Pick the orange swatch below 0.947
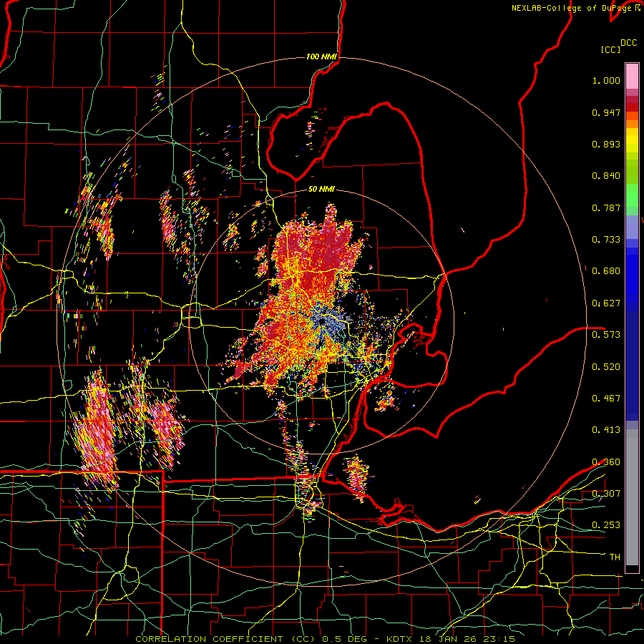This screenshot has height=644, width=644. point(632,120)
